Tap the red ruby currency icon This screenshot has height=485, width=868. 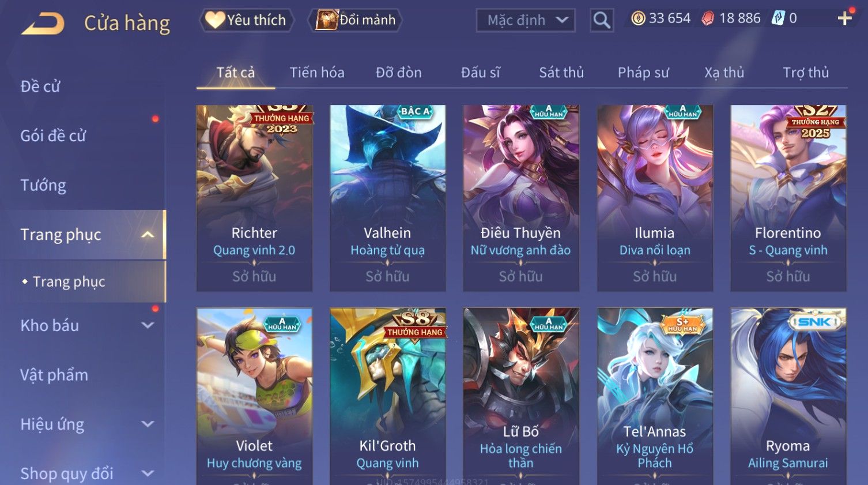[708, 18]
